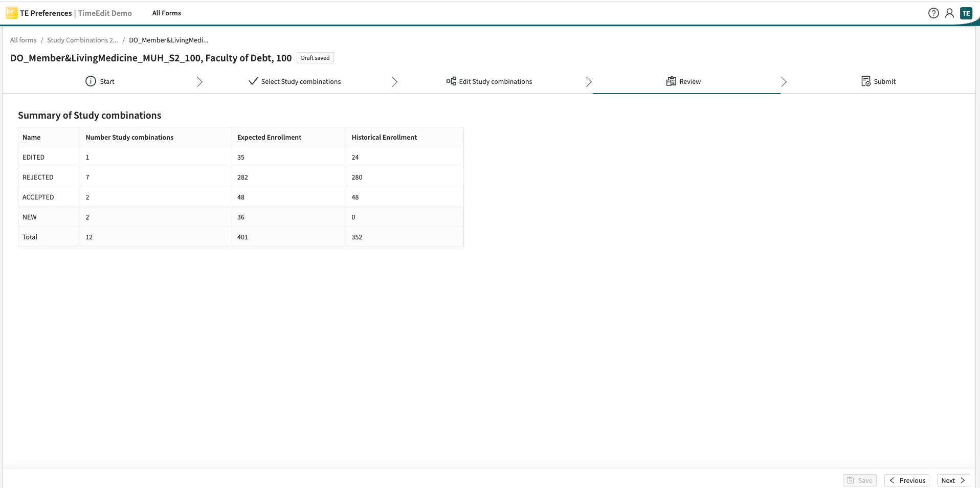
Task: Click the REJECTED expected enrollment 282
Action: [x=242, y=177]
